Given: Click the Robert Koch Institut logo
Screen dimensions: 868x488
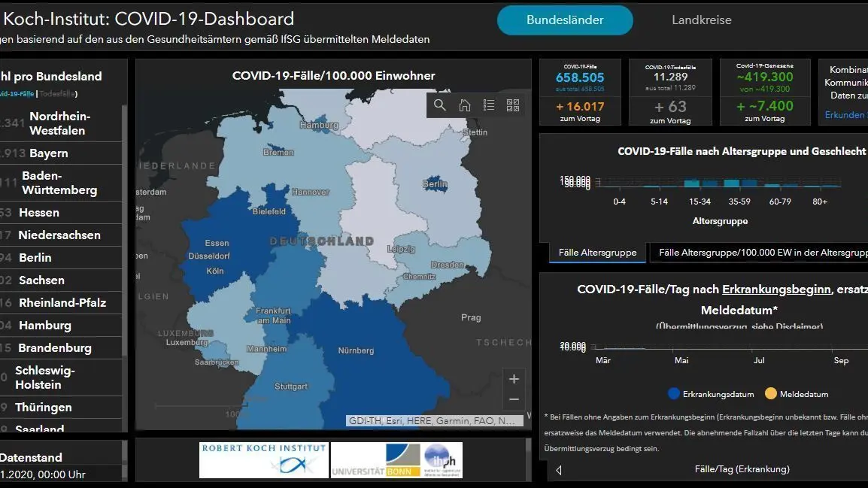Looking at the screenshot, I should click(x=263, y=459).
